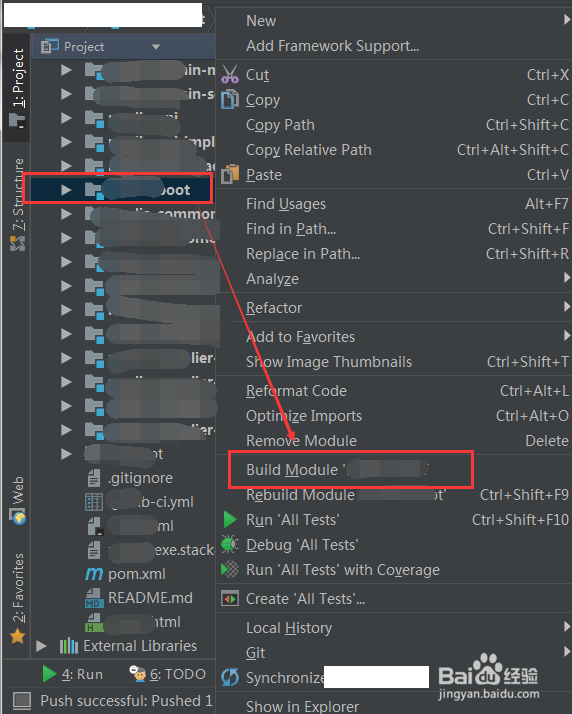Open the Local History submenu

393,627
